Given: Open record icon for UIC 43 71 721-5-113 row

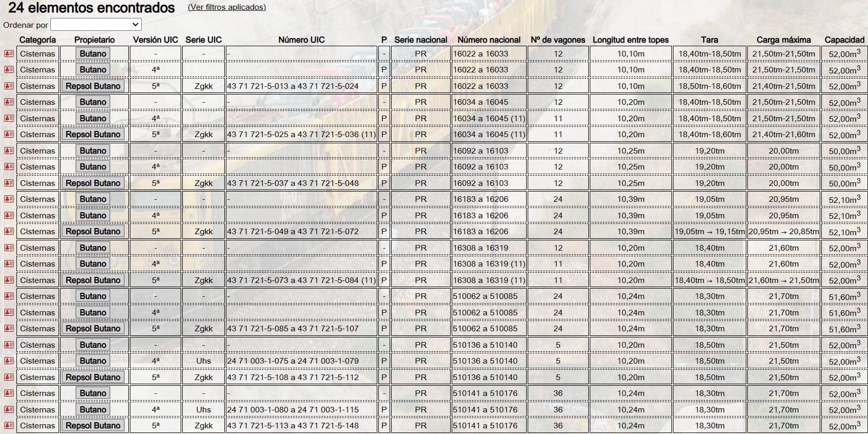Looking at the screenshot, I should [9, 425].
